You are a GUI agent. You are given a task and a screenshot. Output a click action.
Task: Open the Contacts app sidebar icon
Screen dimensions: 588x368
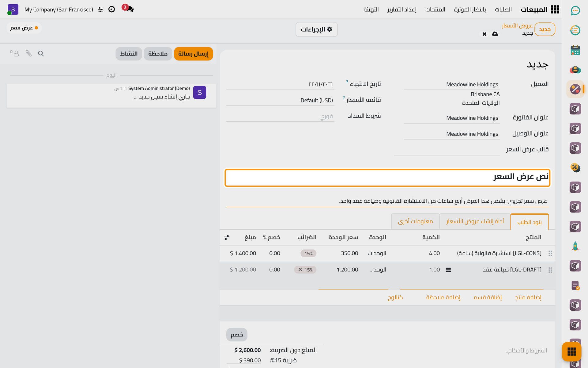[575, 70]
